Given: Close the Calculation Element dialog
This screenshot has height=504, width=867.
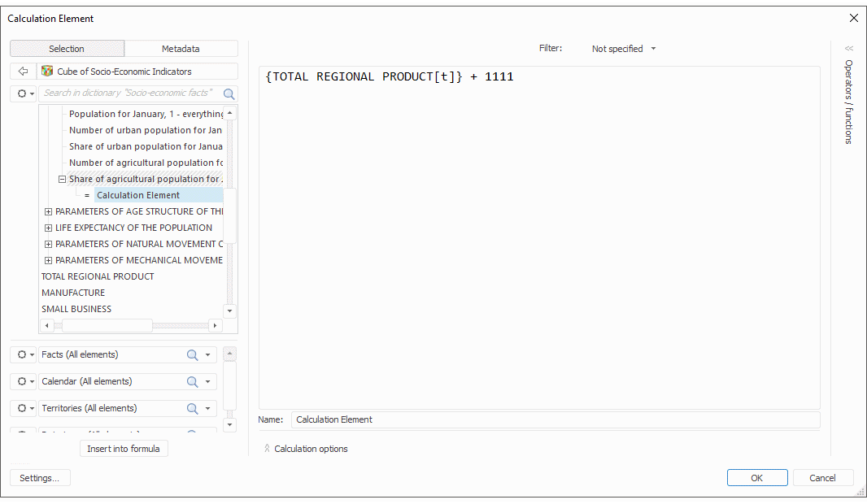Looking at the screenshot, I should 853,18.
